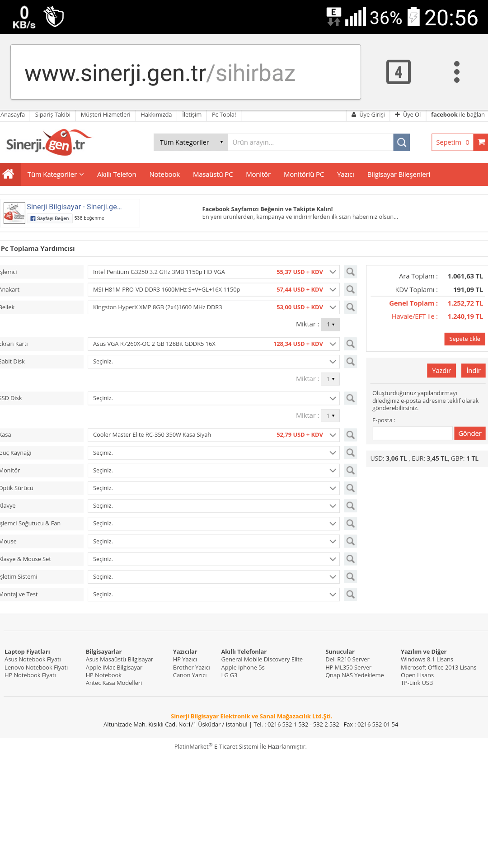Search icon next to Klavye & Mouse Set row
This screenshot has width=488, height=868.
tap(350, 559)
